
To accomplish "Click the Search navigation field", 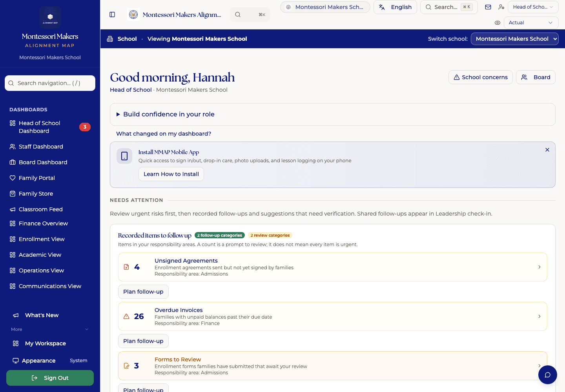I will click(x=50, y=83).
